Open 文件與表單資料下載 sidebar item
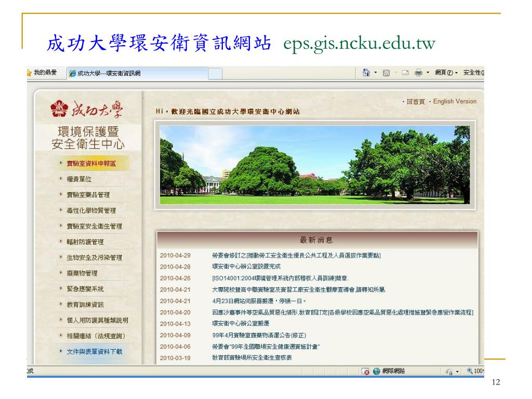Viewport: 532px width, 399px height. tap(95, 352)
